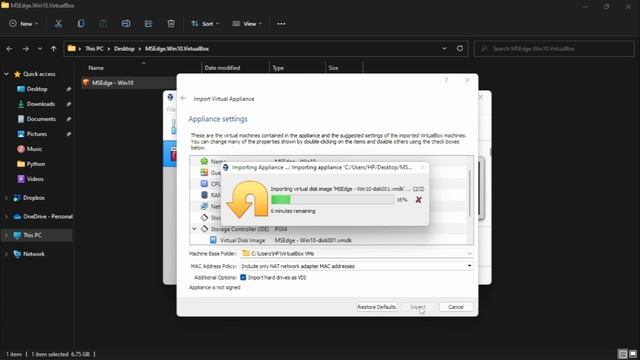Click the '6 minutes remaining' text
The image size is (640, 360).
[293, 211]
